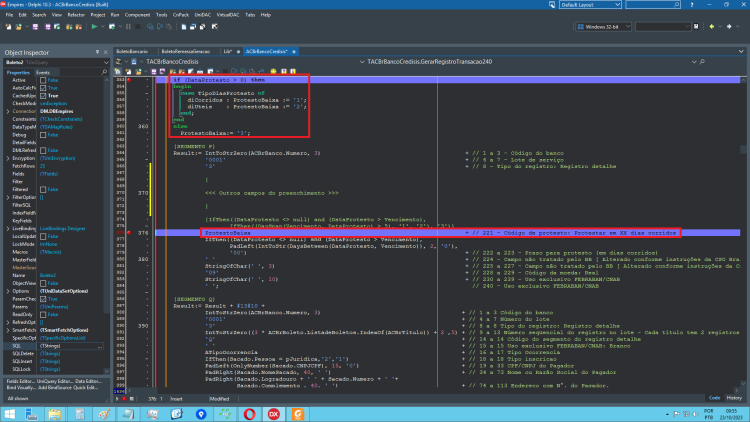Toggle the AutoCalcFields checkbox

(43, 88)
